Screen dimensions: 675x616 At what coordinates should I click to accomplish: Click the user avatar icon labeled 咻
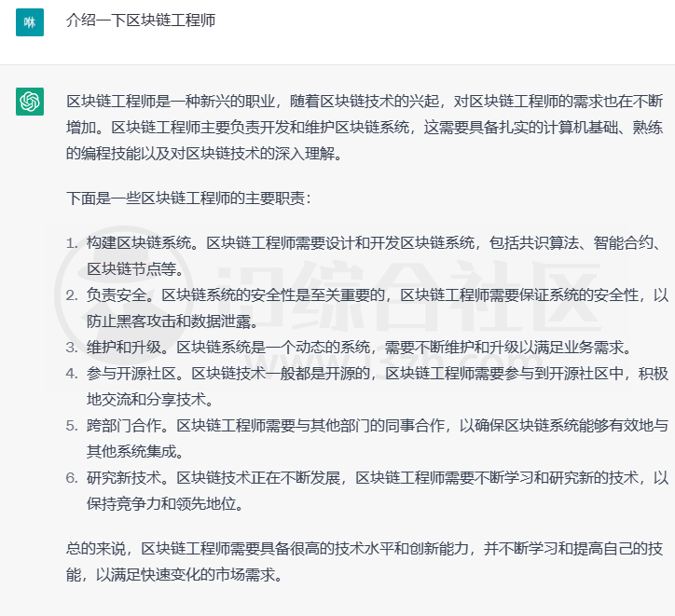tap(30, 22)
